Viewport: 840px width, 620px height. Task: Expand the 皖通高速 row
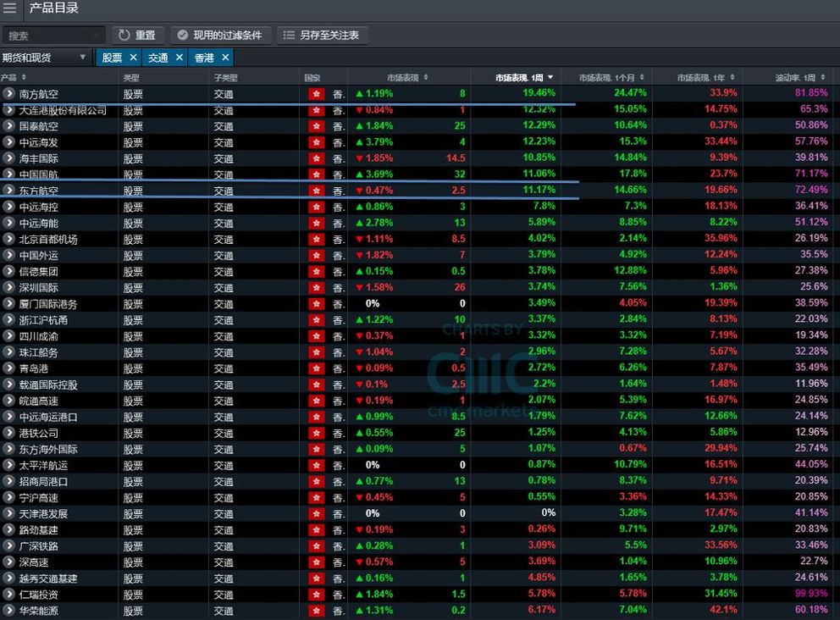(x=8, y=401)
